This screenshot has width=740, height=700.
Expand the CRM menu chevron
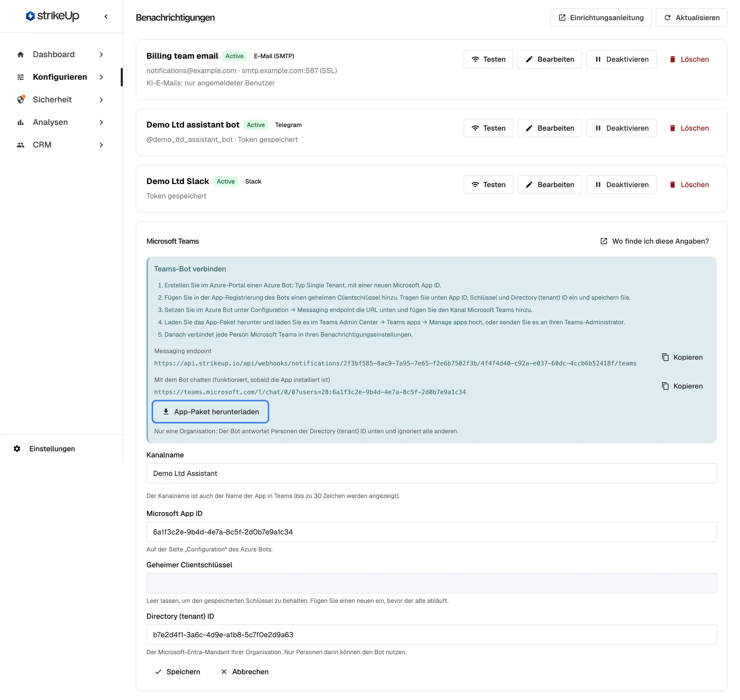coord(101,145)
